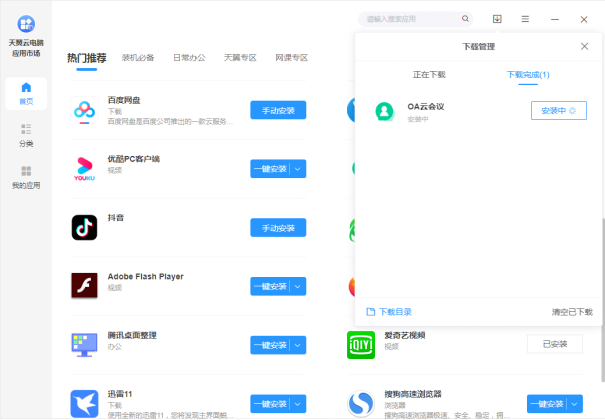Switch to the 正在下载 tab

point(430,75)
